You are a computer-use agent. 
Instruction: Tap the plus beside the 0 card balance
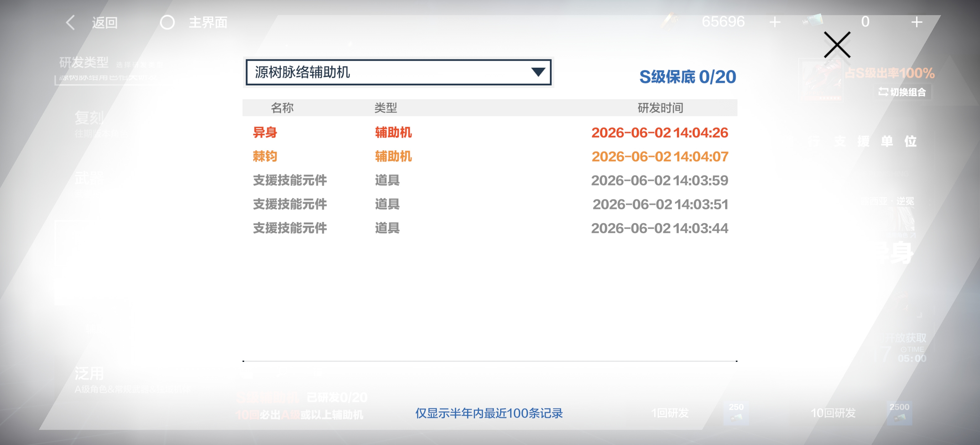click(x=917, y=22)
